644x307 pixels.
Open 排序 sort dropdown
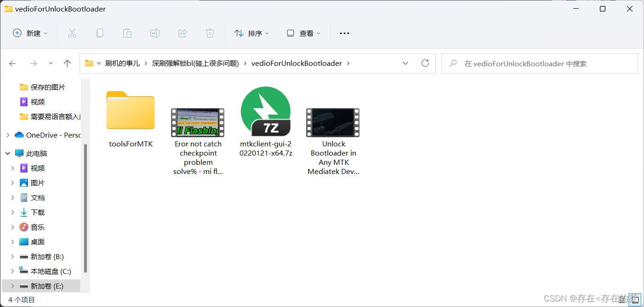click(252, 33)
